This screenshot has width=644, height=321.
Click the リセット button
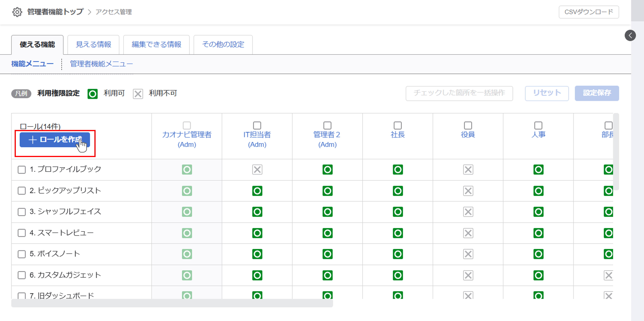click(547, 93)
